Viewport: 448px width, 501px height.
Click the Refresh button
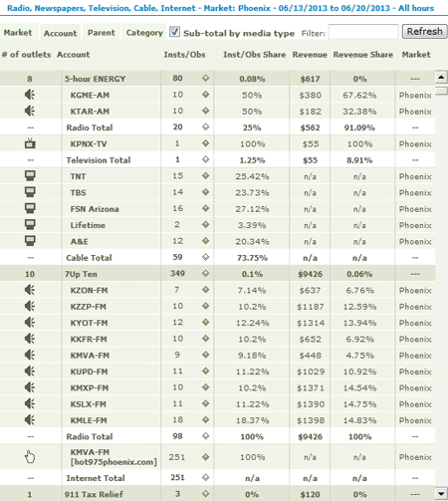point(424,32)
